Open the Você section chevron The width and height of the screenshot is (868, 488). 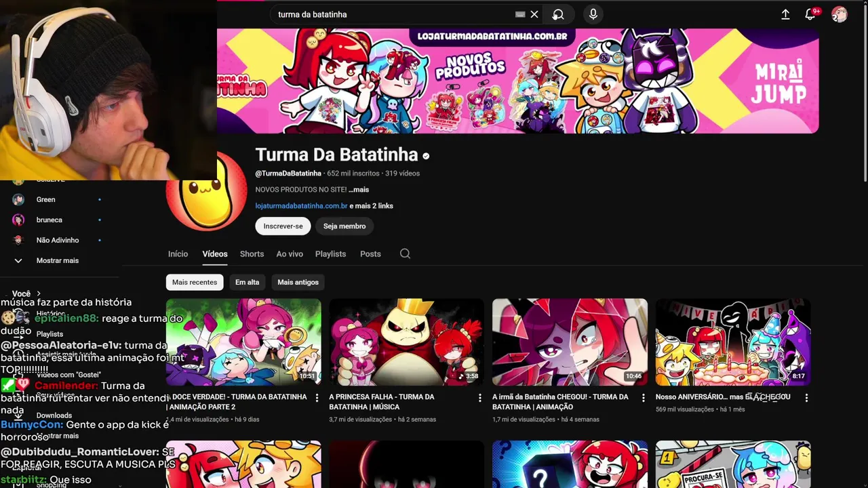[39, 293]
